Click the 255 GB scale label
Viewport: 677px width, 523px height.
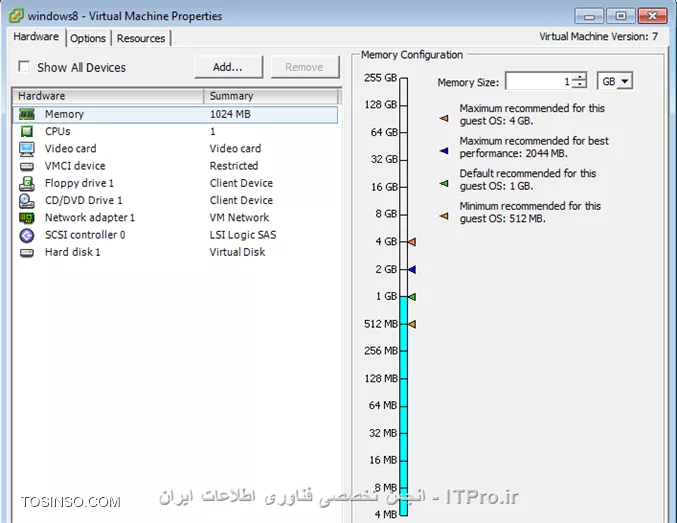(x=380, y=78)
